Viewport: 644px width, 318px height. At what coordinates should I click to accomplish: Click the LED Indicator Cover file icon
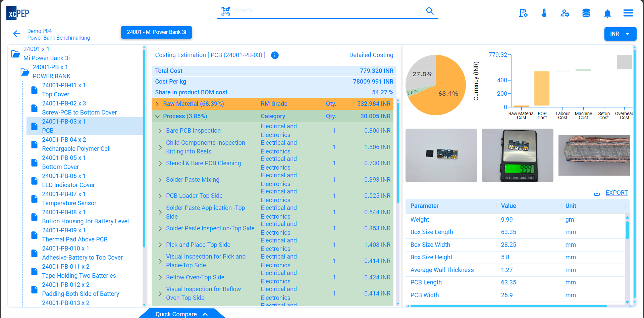[x=34, y=181]
